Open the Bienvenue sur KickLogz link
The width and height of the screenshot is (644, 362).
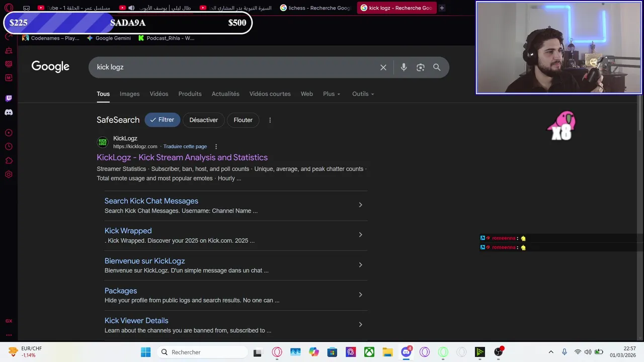[x=145, y=261]
